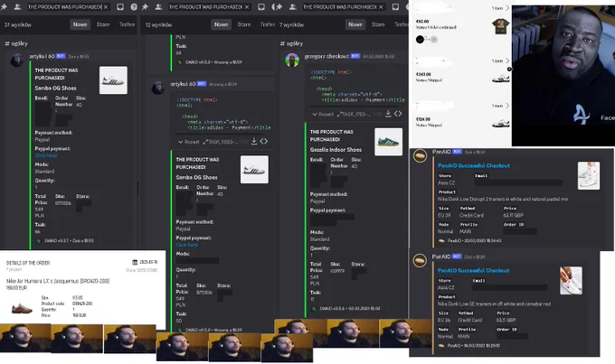Screen dimensions: 615x364
Task: Click the '12 wyników' results count
Action: pos(158,24)
